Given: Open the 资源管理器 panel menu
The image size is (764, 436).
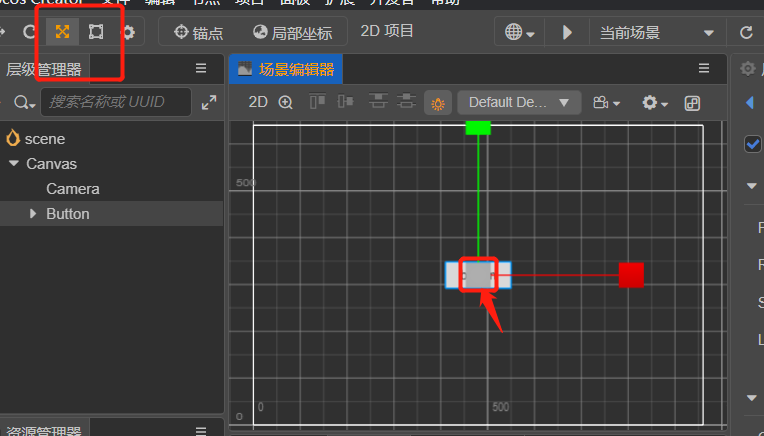Looking at the screenshot, I should [201, 431].
